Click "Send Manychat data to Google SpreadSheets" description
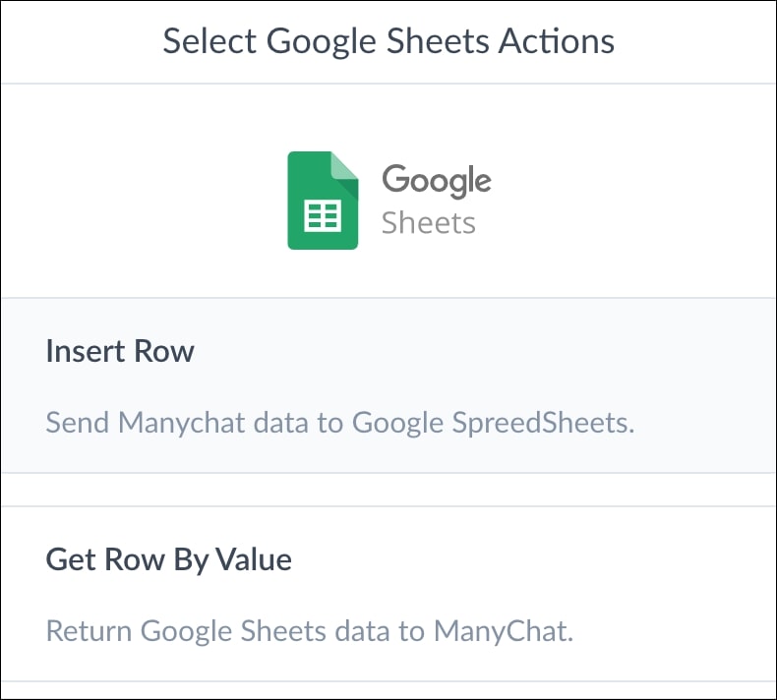This screenshot has height=700, width=777. tap(340, 423)
